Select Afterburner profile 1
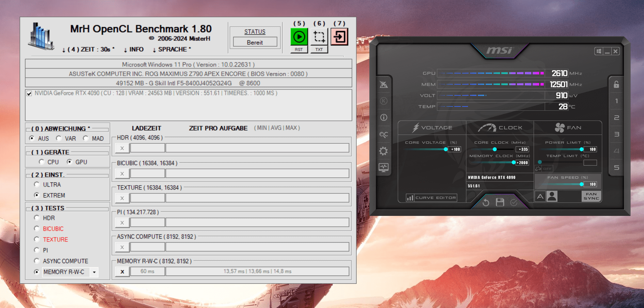 616,101
